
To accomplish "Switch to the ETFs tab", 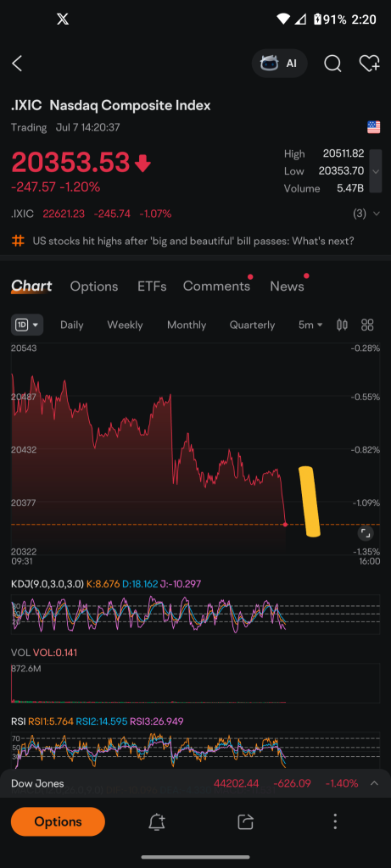I will tap(152, 287).
